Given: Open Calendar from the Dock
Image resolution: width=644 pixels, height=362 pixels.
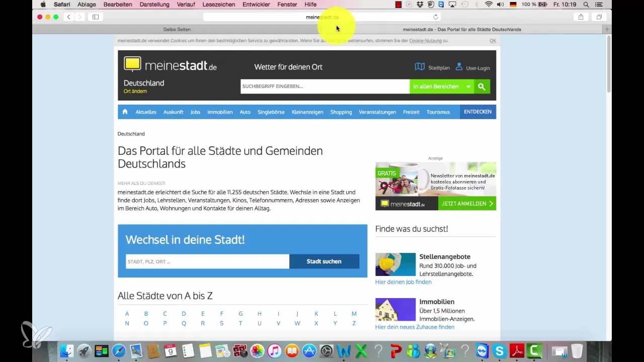Looking at the screenshot, I should [x=172, y=350].
